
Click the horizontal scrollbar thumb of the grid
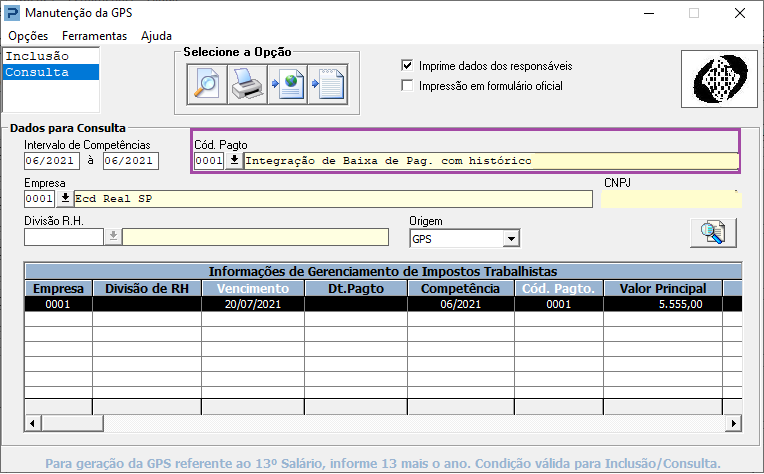(x=72, y=423)
